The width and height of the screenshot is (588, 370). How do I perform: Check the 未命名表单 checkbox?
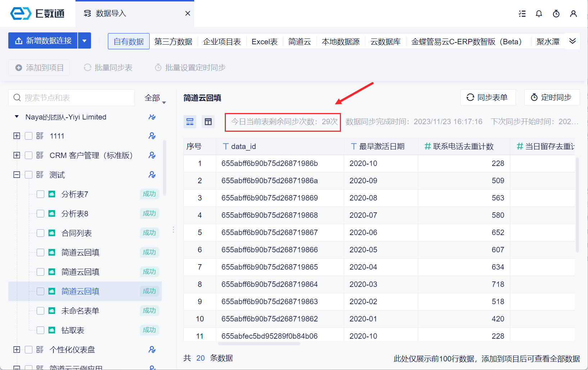pos(40,311)
